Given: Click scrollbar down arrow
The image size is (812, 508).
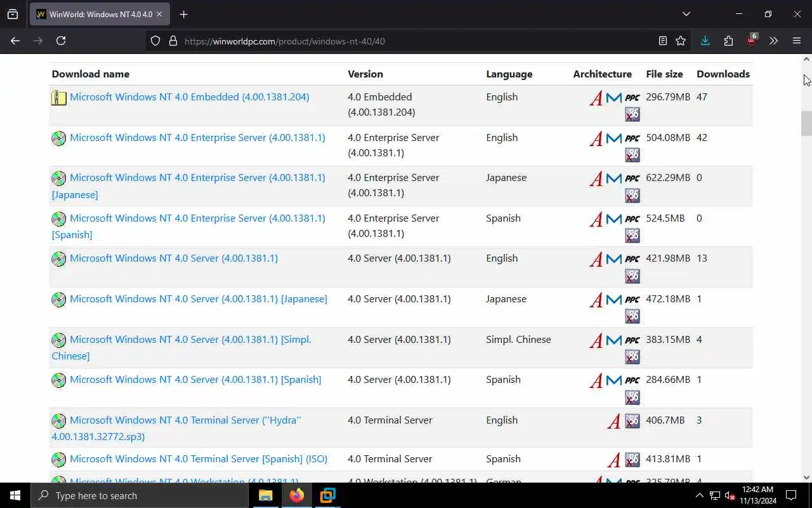Looking at the screenshot, I should pyautogui.click(x=806, y=478).
